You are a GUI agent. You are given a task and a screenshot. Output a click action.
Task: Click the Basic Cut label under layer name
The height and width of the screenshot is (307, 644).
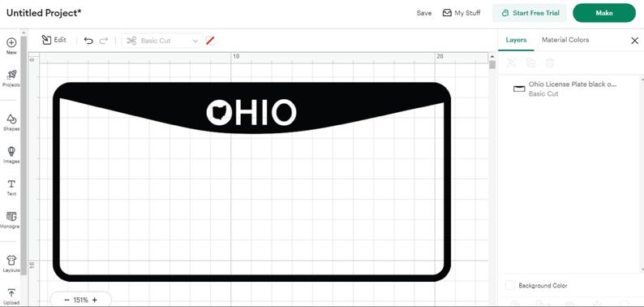(543, 94)
